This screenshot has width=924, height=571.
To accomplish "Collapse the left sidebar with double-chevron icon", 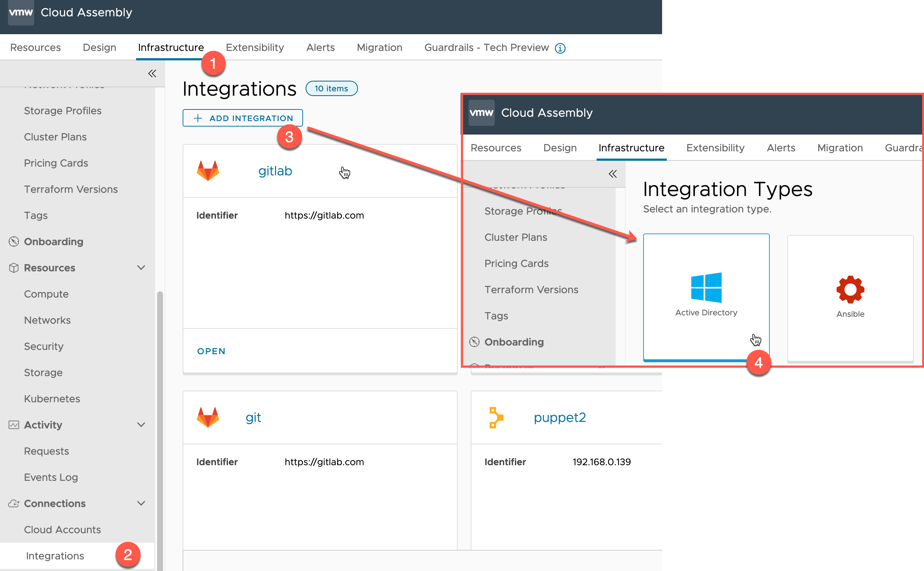I will pyautogui.click(x=152, y=73).
